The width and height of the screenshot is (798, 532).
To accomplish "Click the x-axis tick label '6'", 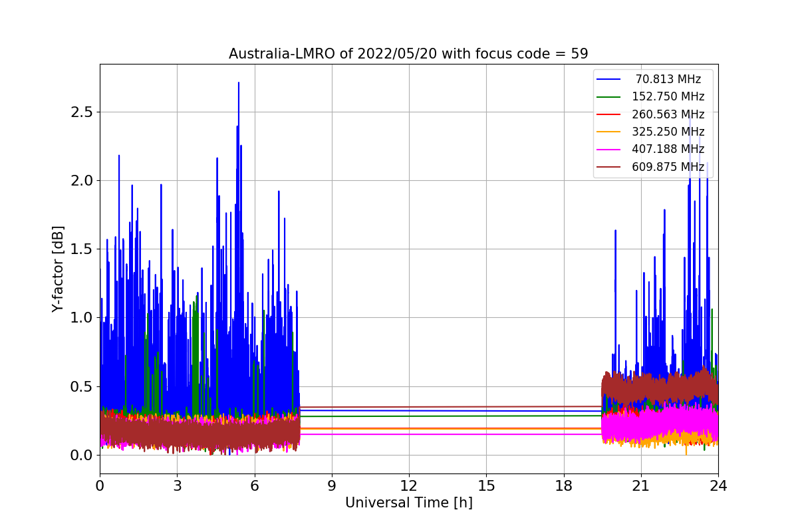I will (255, 485).
